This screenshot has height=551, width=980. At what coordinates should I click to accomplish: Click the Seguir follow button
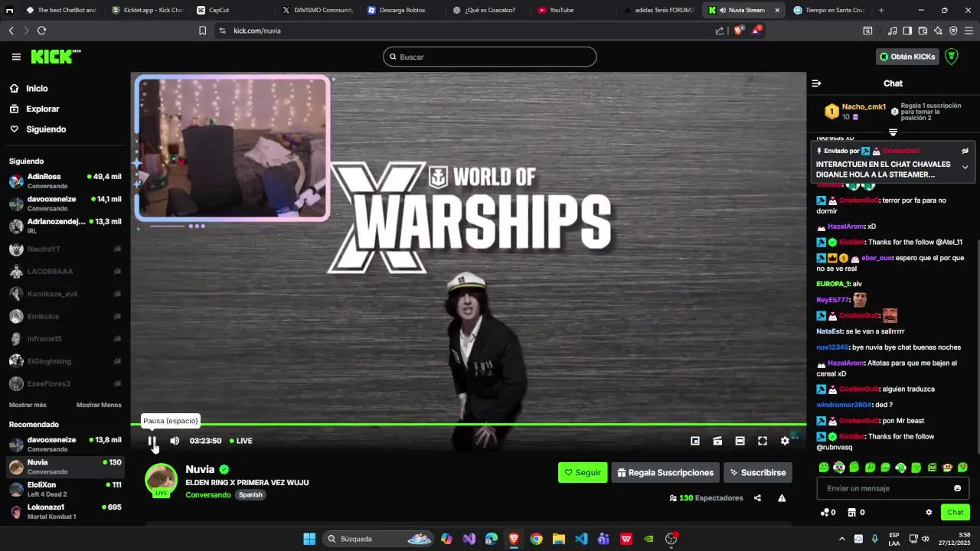coord(583,473)
